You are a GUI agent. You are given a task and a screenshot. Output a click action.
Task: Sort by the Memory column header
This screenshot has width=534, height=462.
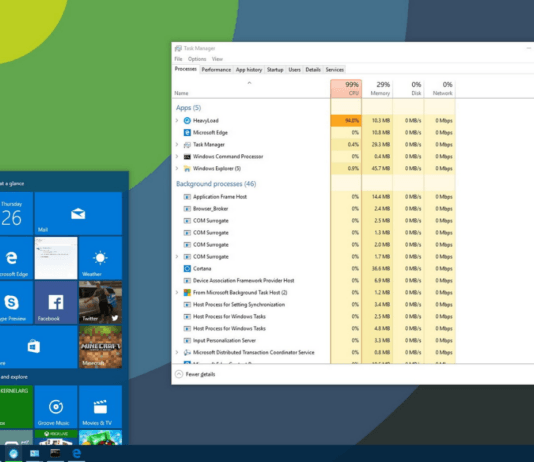pyautogui.click(x=377, y=89)
